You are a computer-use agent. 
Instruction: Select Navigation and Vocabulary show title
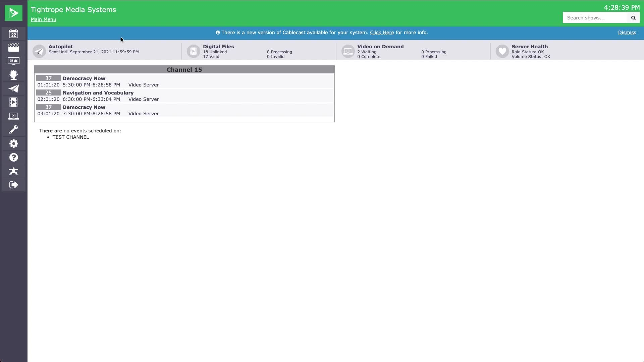(98, 93)
